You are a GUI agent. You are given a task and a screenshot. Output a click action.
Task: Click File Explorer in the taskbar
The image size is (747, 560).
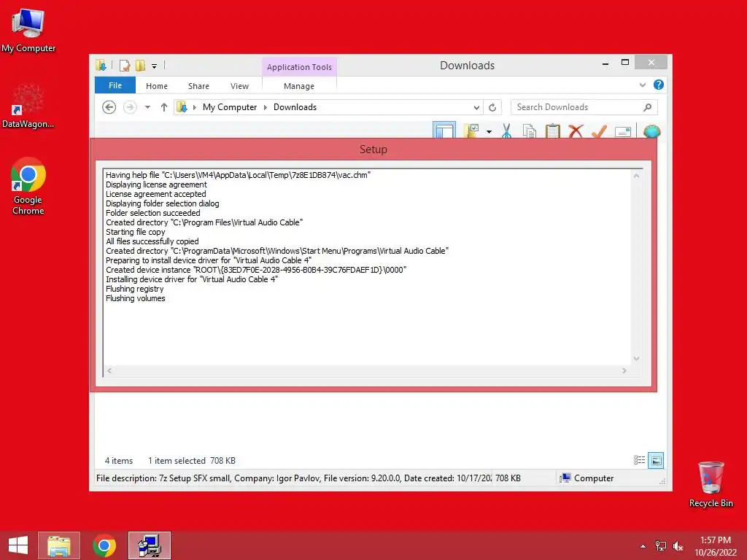[x=58, y=545]
